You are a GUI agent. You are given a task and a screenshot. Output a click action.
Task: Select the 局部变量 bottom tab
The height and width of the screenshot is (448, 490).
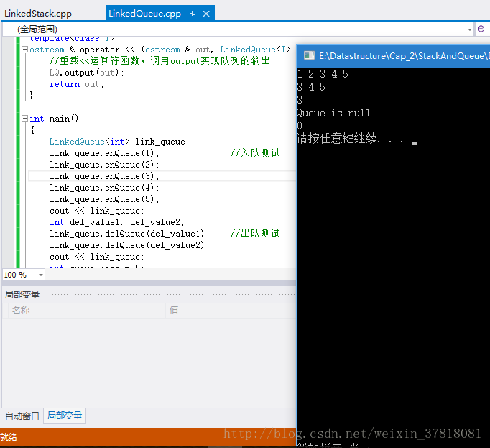point(65,416)
